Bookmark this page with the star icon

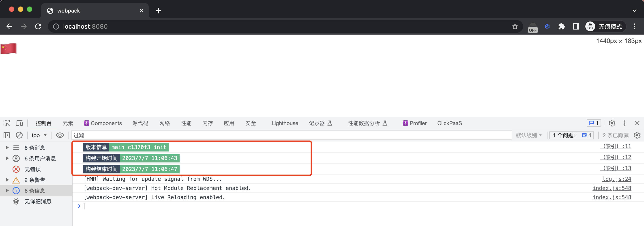515,26
